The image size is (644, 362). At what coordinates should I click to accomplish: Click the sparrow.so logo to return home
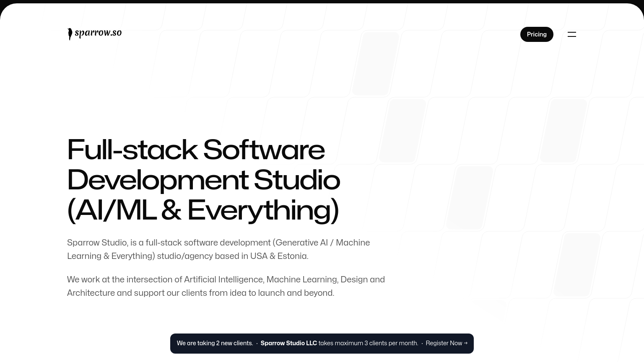(x=94, y=34)
